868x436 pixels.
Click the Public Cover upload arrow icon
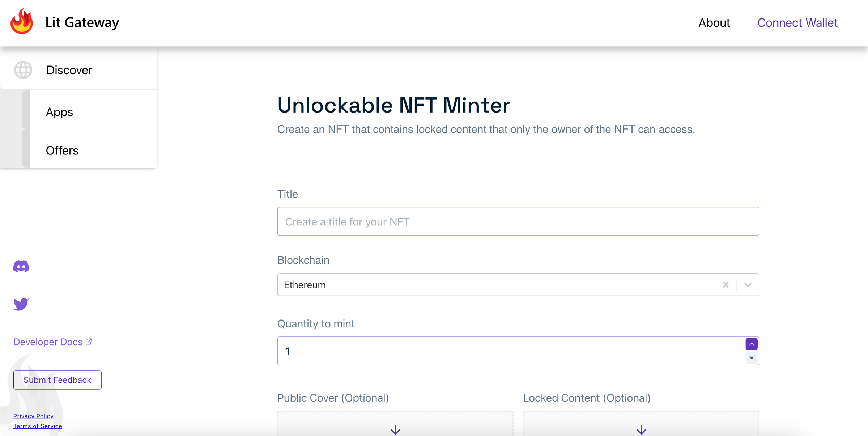(395, 430)
